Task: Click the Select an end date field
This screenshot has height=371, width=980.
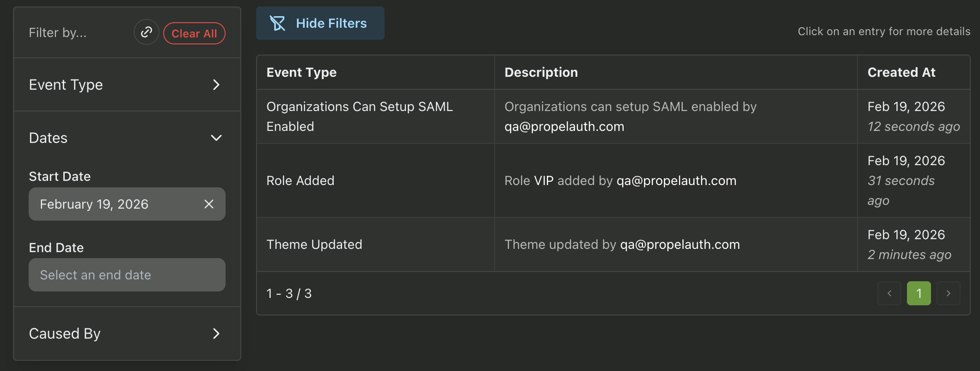Action: [127, 275]
